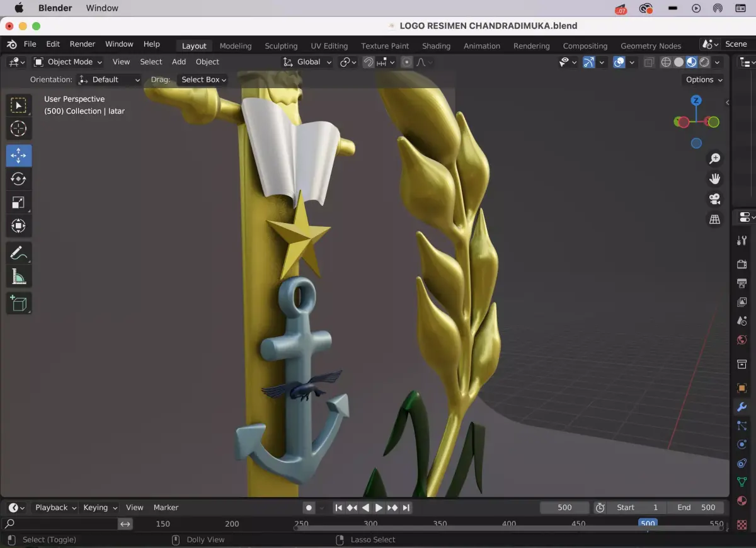Choose the Move tool in toolbar

pyautogui.click(x=18, y=156)
